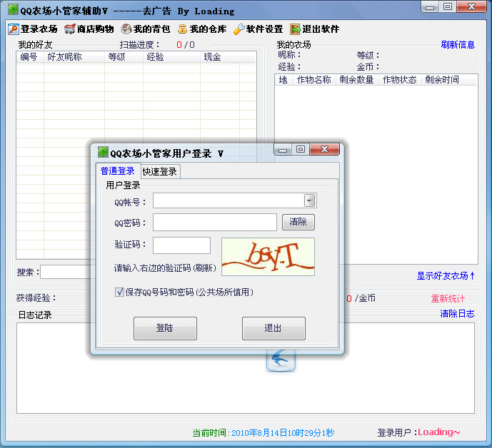Open 软件设置 wrench icon
This screenshot has height=448, width=492.
(x=239, y=29)
